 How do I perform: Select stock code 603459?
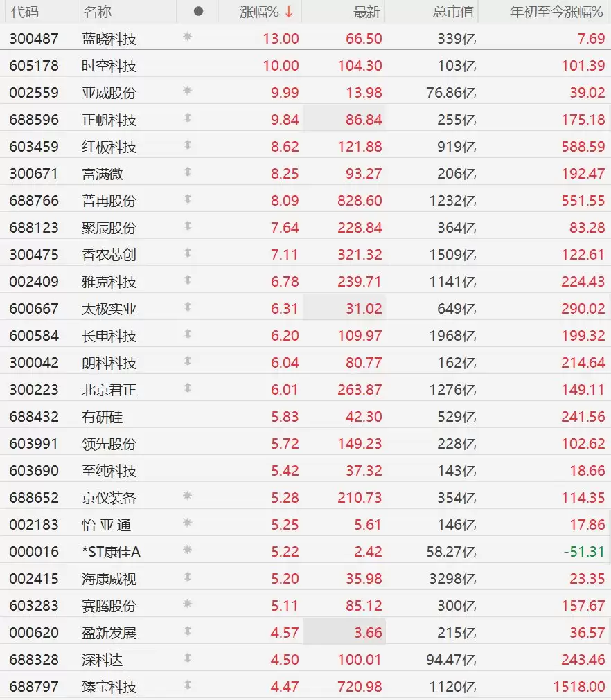[x=34, y=146]
